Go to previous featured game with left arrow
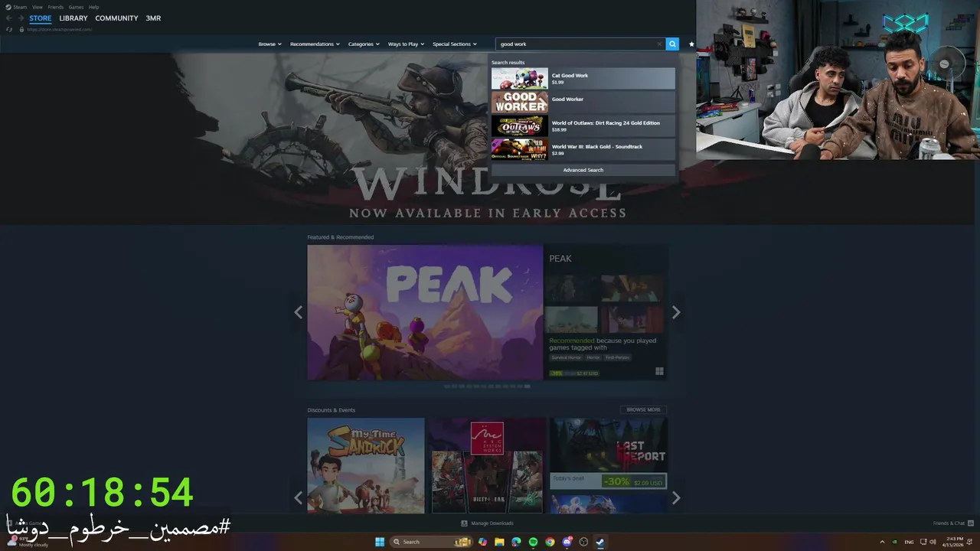 [x=299, y=312]
